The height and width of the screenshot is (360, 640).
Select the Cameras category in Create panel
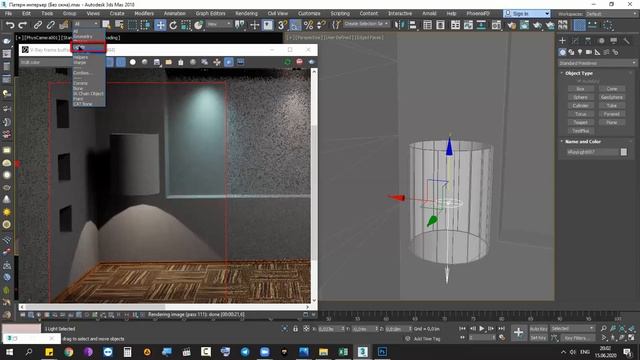click(589, 52)
